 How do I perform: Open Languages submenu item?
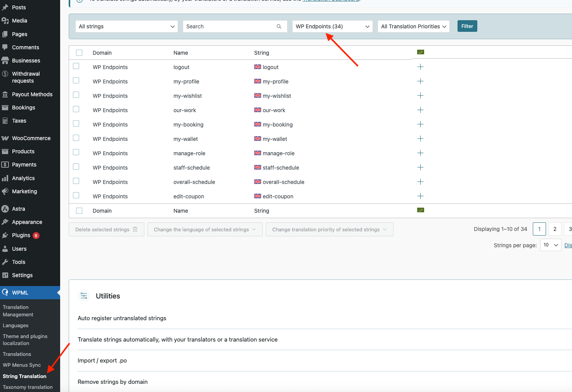[x=16, y=326]
